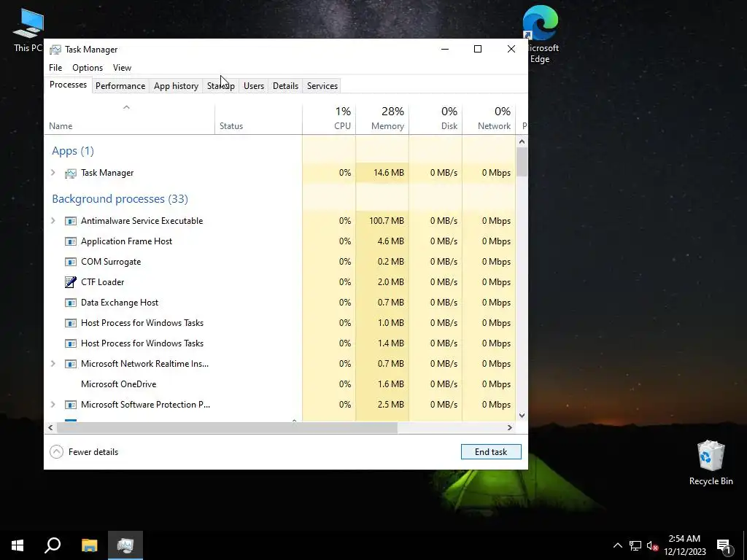
Task: Select the Host Process 1.0 MB row
Action: [x=280, y=323]
